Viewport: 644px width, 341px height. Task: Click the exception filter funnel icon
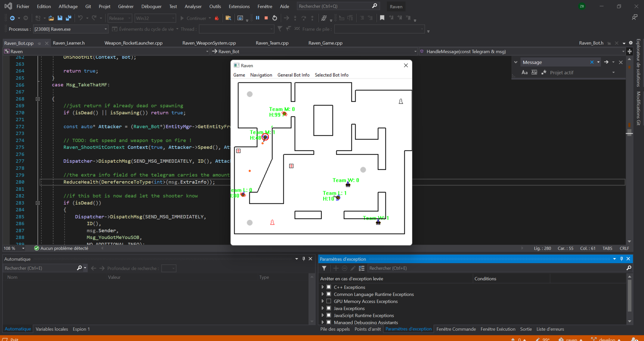[x=324, y=268]
